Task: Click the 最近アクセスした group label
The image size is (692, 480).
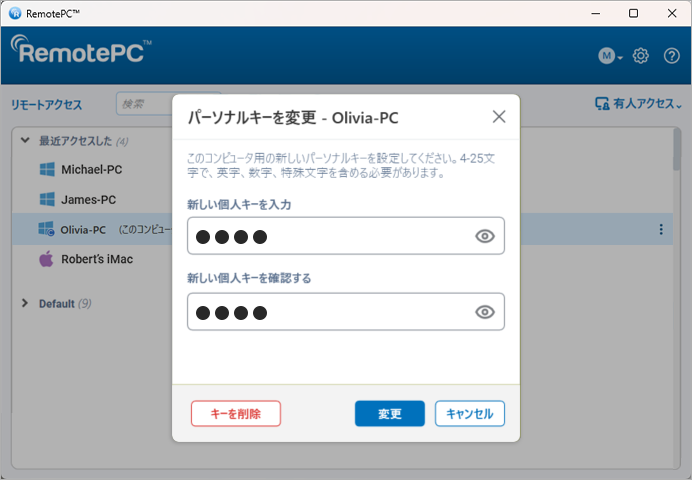Action: pyautogui.click(x=75, y=141)
